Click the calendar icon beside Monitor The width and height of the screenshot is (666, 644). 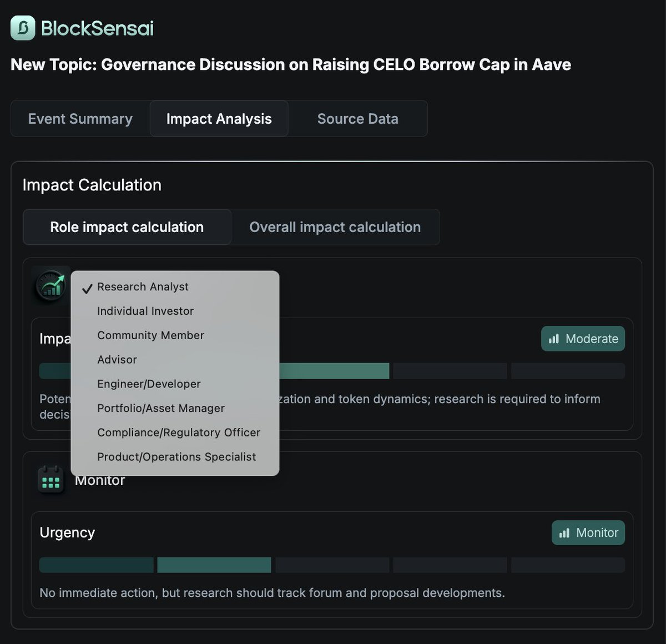click(x=51, y=480)
